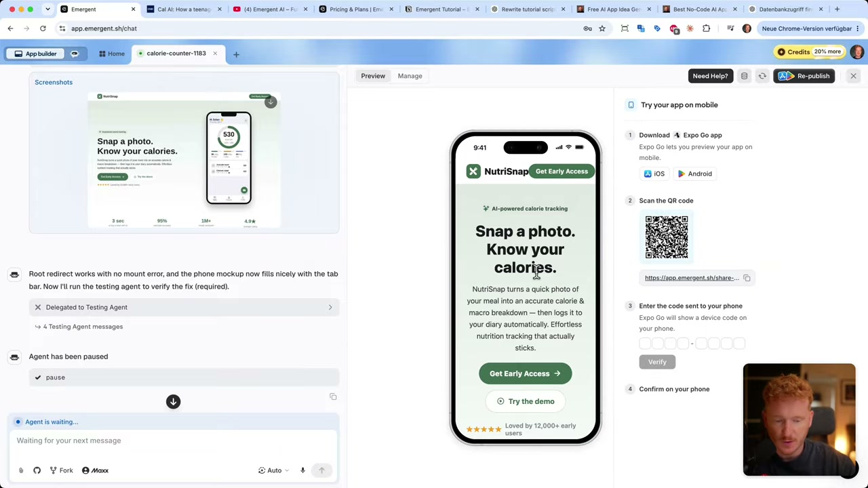This screenshot has height=488, width=868.
Task: Expand the Delegated to Testing Agent row
Action: [x=184, y=307]
